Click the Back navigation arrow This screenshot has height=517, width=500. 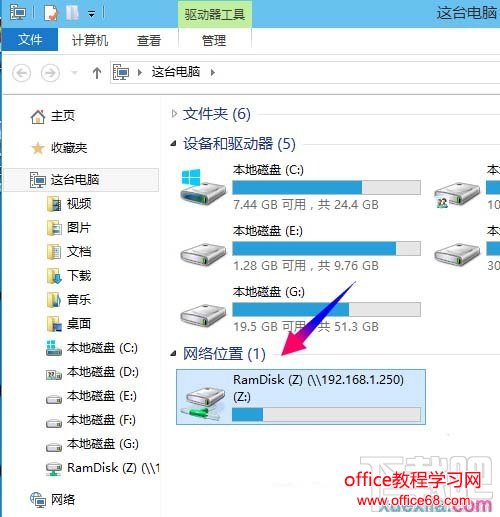(22, 72)
